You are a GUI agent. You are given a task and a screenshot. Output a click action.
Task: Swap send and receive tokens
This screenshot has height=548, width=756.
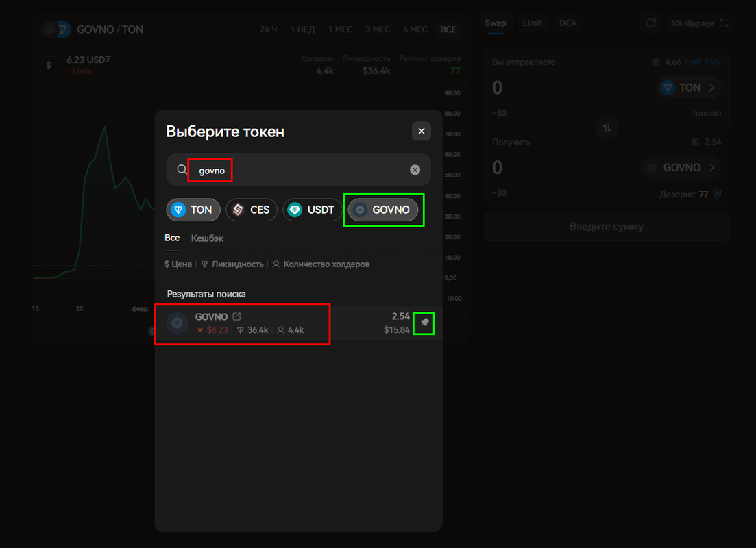[x=607, y=127]
